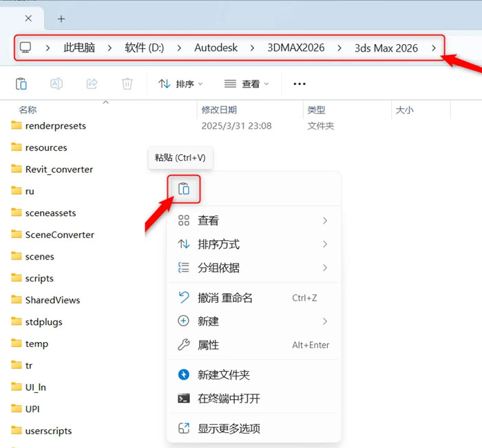This screenshot has height=448, width=482.
Task: Go to 此电脑 in the address bar
Action: click(x=79, y=47)
